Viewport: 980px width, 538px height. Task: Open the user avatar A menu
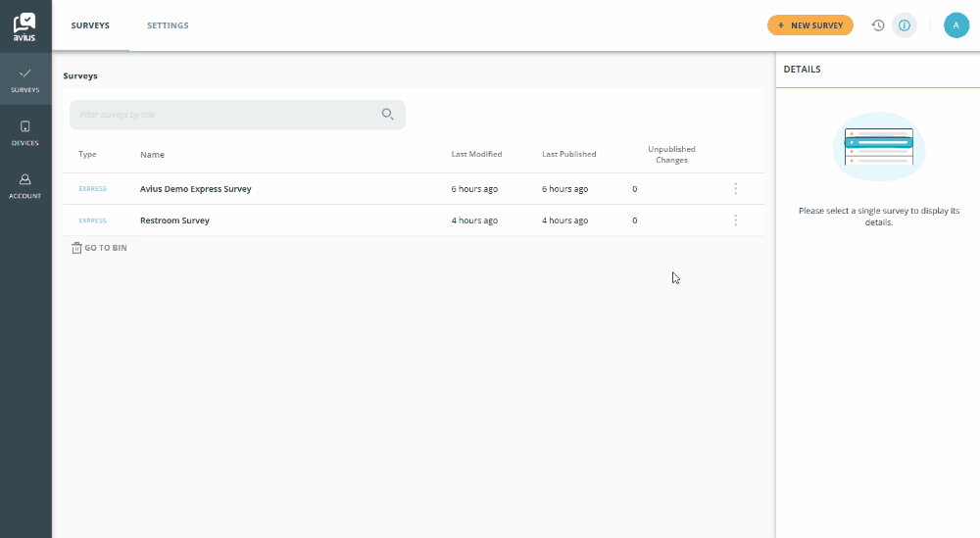pyautogui.click(x=956, y=25)
